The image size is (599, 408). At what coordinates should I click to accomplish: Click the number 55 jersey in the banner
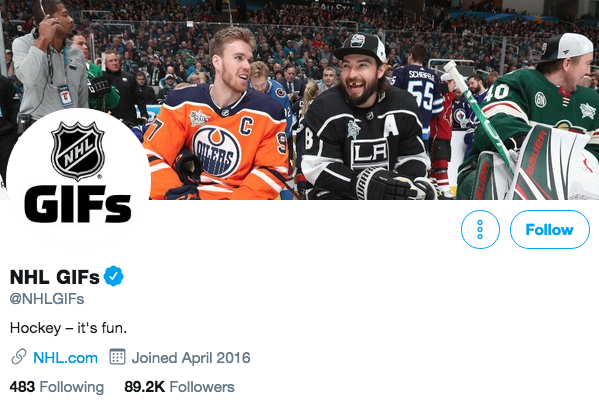(420, 94)
